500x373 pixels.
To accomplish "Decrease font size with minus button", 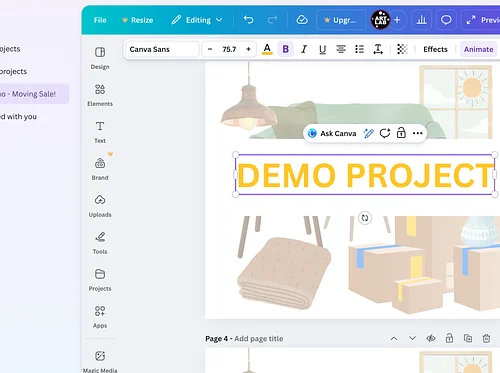I will pos(210,49).
